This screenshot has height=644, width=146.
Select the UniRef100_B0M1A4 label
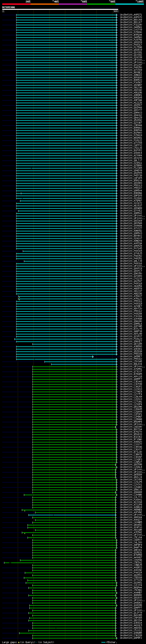[x=131, y=35]
